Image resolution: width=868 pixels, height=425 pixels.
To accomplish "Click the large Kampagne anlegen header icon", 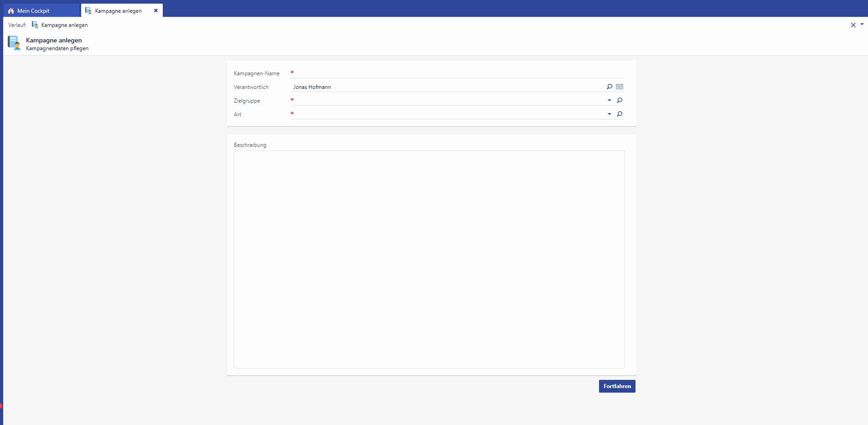I will point(14,43).
